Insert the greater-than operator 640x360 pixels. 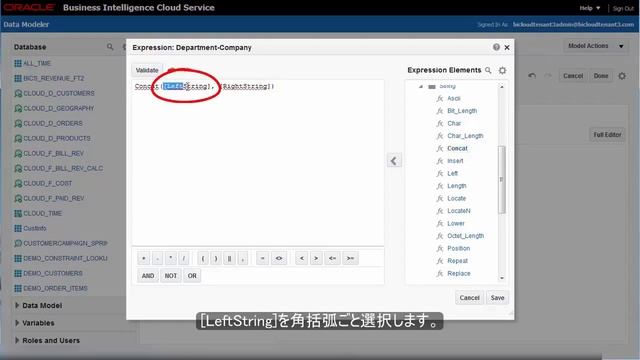click(316, 258)
